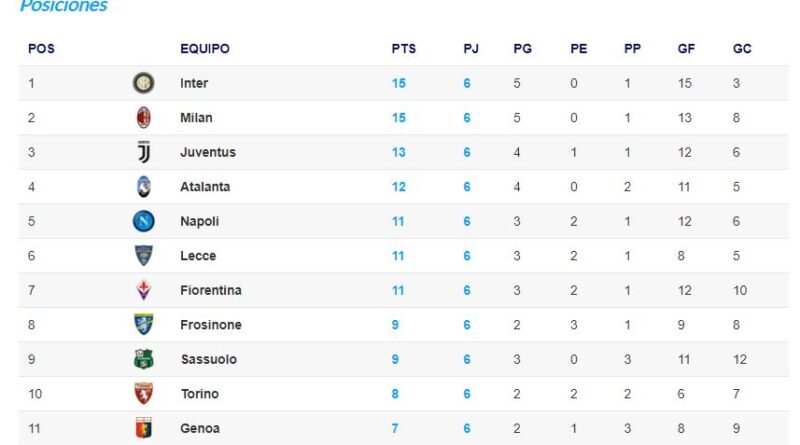This screenshot has width=800, height=445.
Task: Click the Napoli blue N badge
Action: tap(143, 221)
